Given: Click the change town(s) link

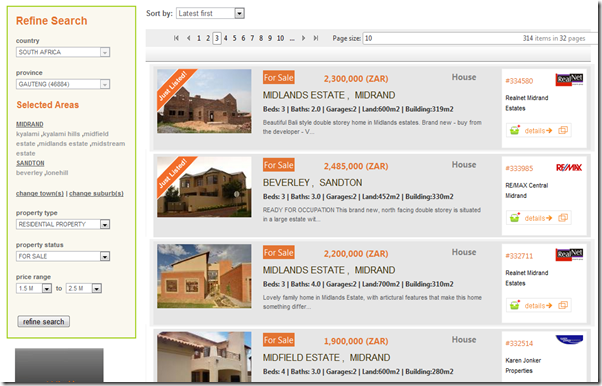Looking at the screenshot, I should pos(40,193).
